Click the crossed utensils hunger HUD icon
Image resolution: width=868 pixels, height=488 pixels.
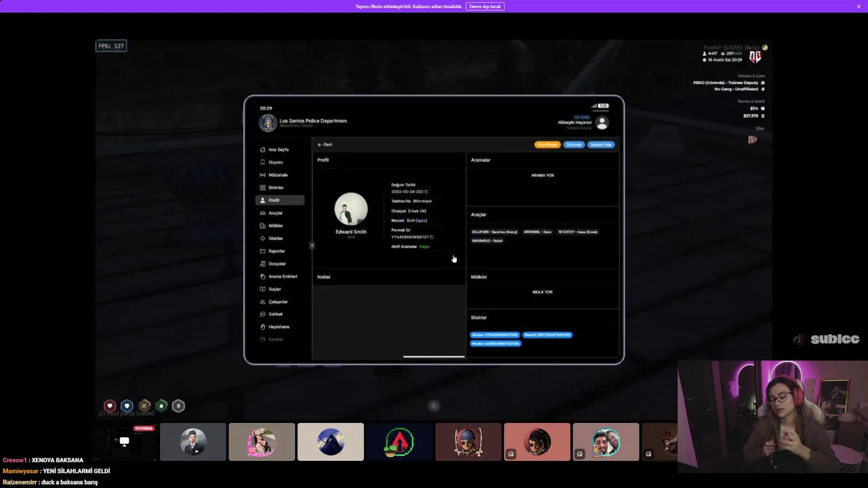tap(144, 406)
